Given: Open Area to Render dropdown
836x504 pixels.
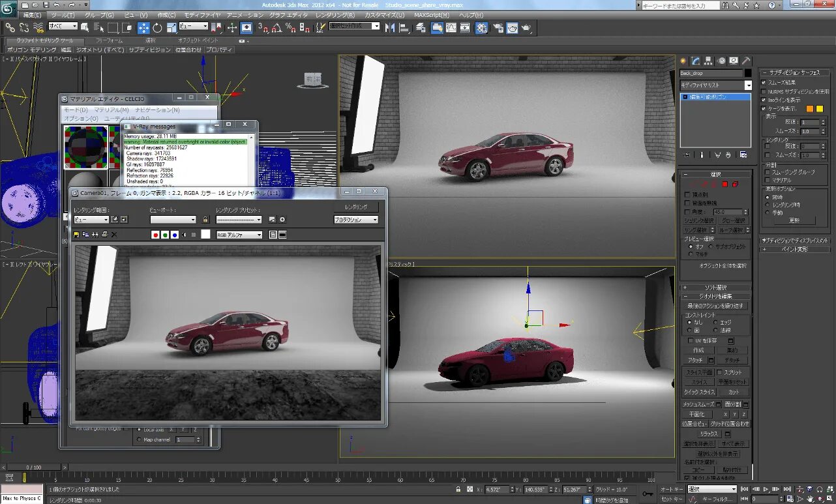Looking at the screenshot, I should coord(91,220).
